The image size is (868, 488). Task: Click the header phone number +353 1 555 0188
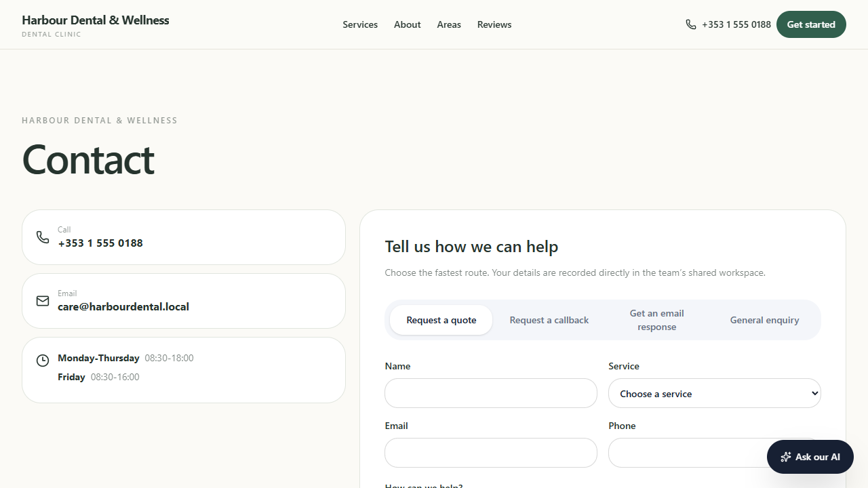[x=736, y=24]
